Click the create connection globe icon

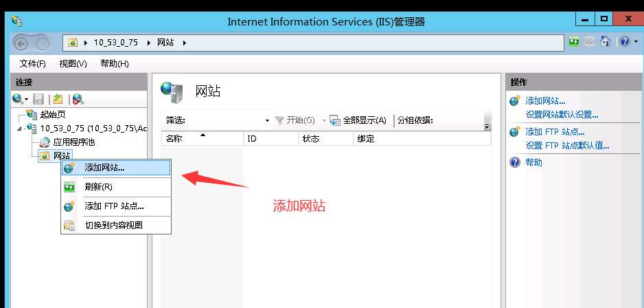(x=17, y=99)
